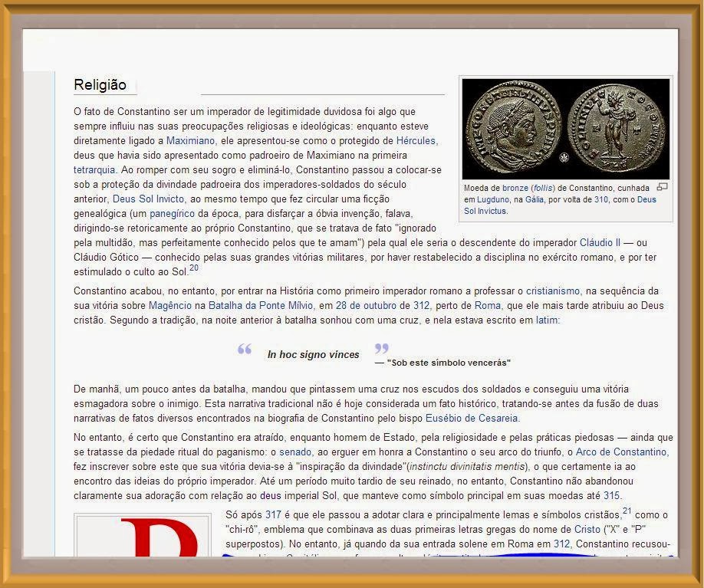Open the Lugduno link in caption
This screenshot has height=588, width=704.
(492, 200)
